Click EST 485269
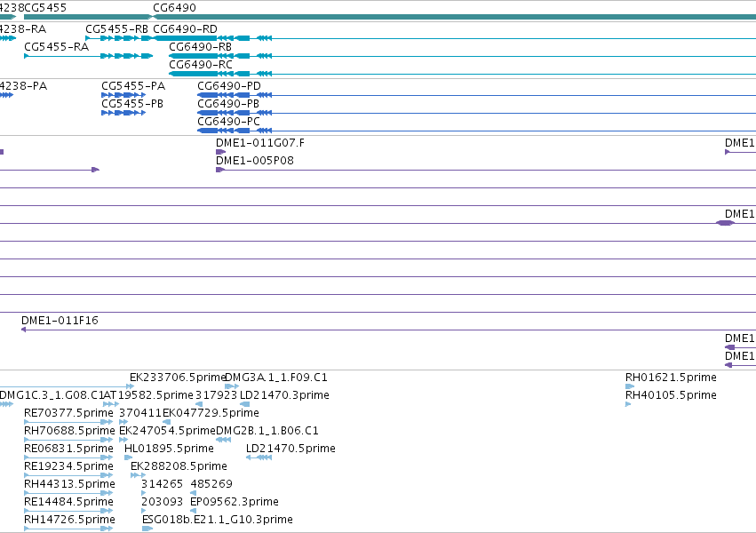 (193, 493)
